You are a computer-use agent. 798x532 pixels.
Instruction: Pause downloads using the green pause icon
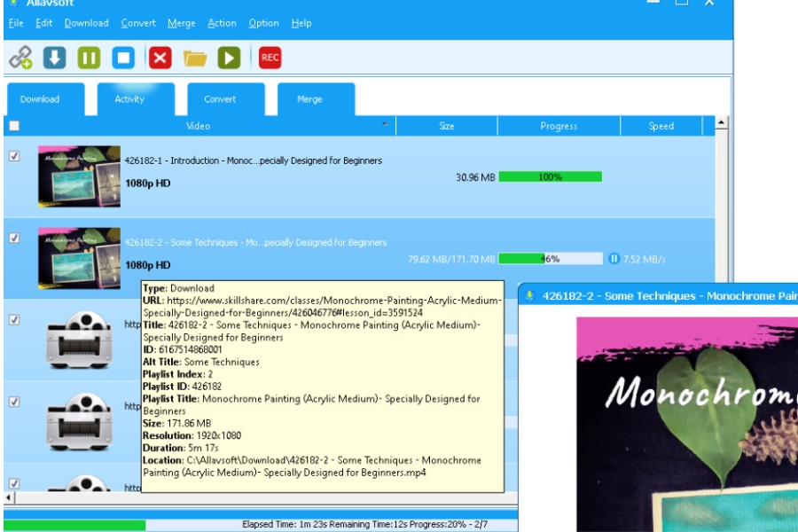[x=89, y=58]
